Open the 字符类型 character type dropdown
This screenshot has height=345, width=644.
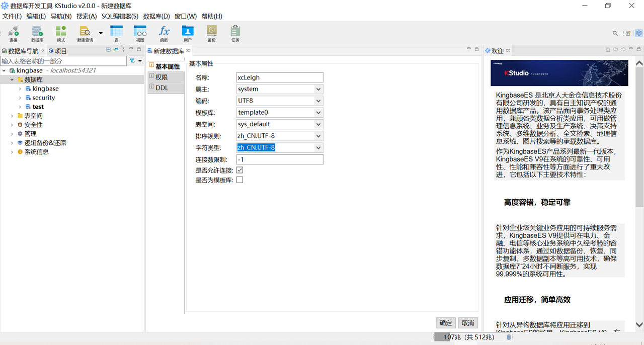click(318, 148)
